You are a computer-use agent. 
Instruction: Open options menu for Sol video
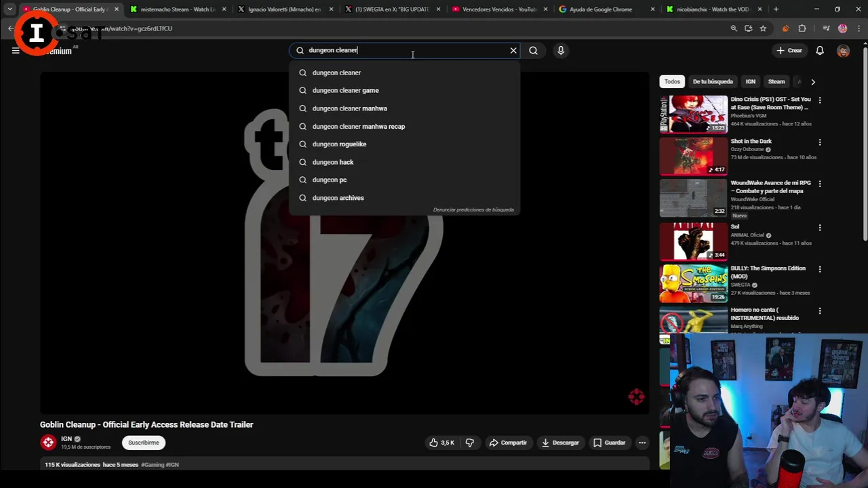[x=820, y=228]
